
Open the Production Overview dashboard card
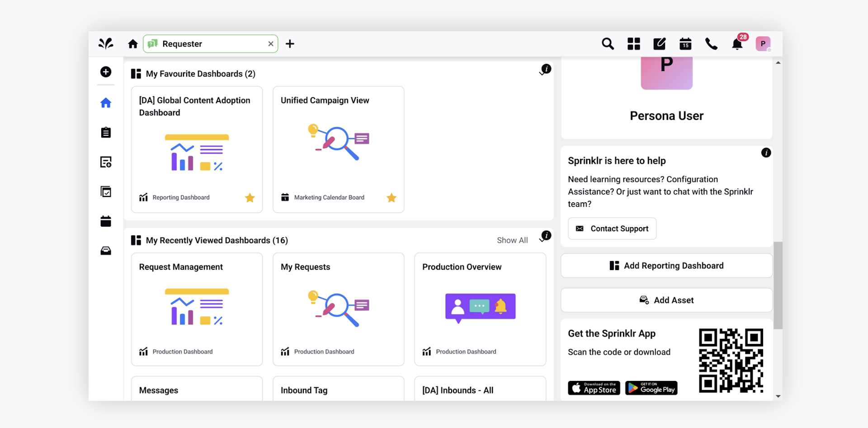480,309
